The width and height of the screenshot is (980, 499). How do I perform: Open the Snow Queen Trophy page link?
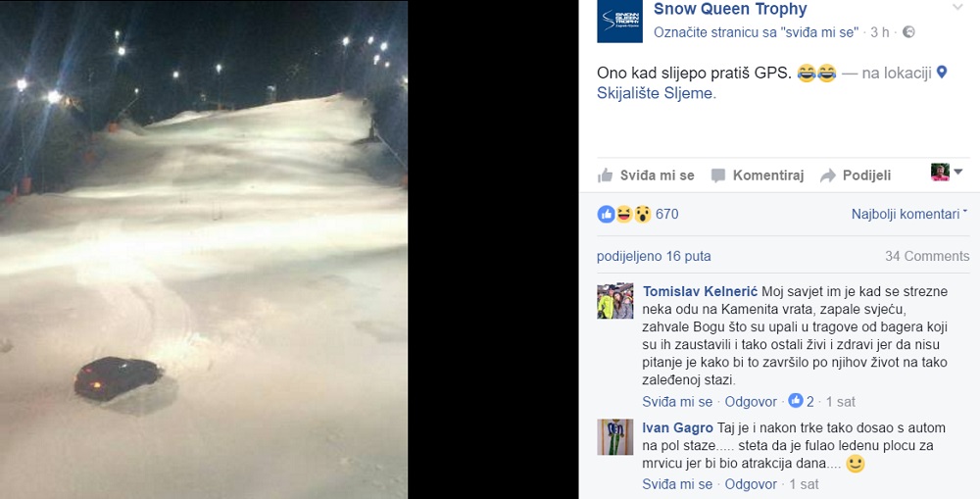[x=730, y=9]
